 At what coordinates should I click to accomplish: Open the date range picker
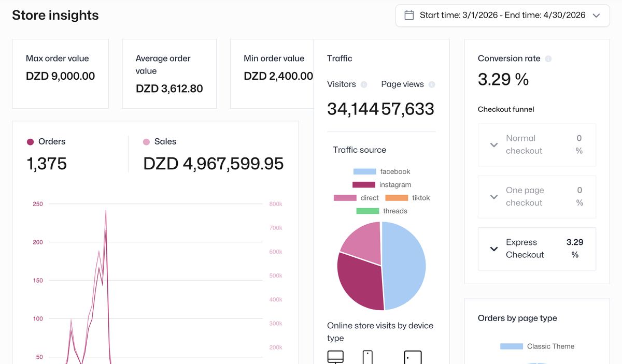point(502,16)
